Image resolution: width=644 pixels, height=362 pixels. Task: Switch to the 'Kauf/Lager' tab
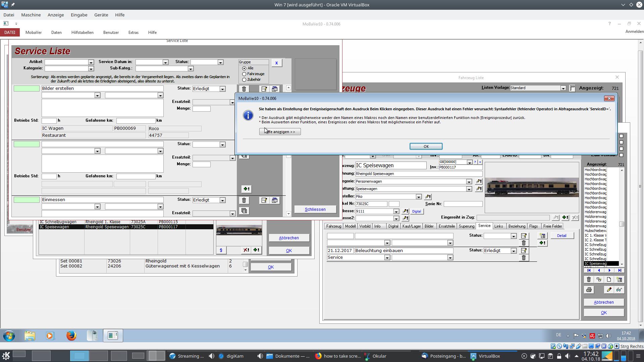(412, 226)
